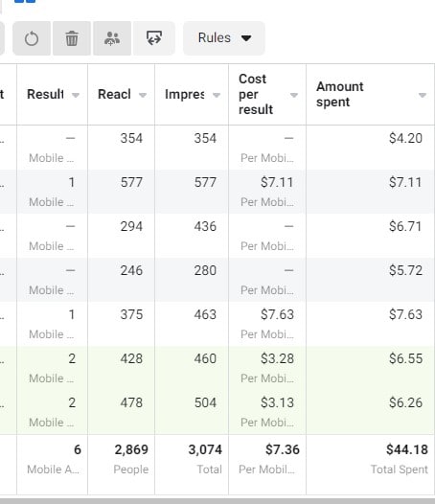435x504 pixels.
Task: Click the trash delete icon
Action: coord(72,38)
